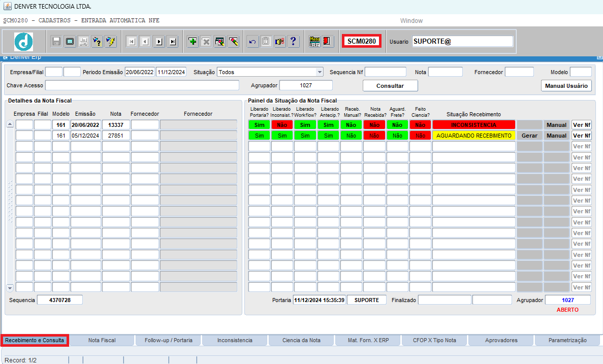The height and width of the screenshot is (364, 603).
Task: Click the Portaria timestamp 11/12/2024 15:35:39
Action: click(319, 300)
